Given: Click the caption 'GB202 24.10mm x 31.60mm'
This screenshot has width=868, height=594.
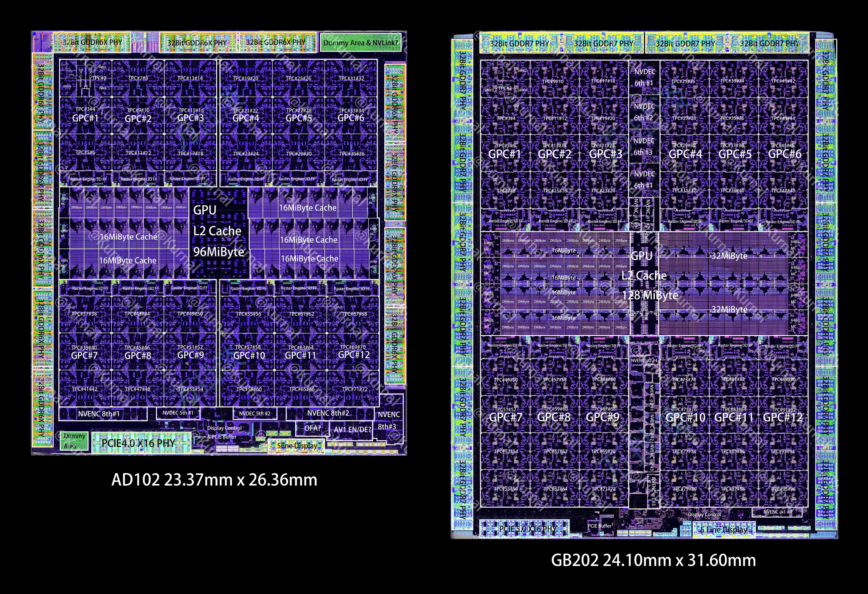Looking at the screenshot, I should pos(653,560).
